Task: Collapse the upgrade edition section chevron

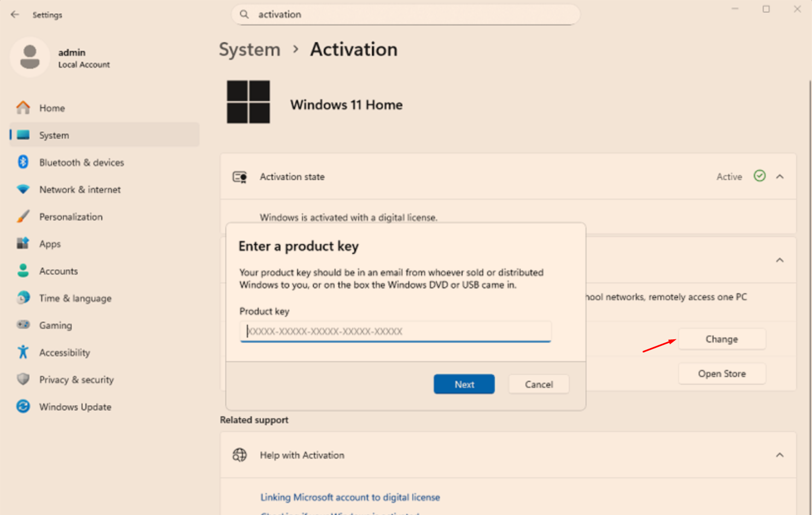Action: [780, 260]
